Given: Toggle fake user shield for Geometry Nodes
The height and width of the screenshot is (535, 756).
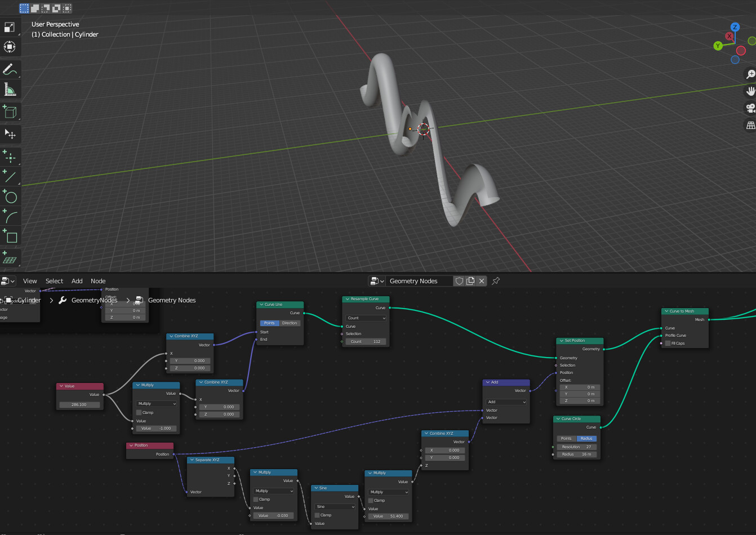Looking at the screenshot, I should click(x=459, y=281).
